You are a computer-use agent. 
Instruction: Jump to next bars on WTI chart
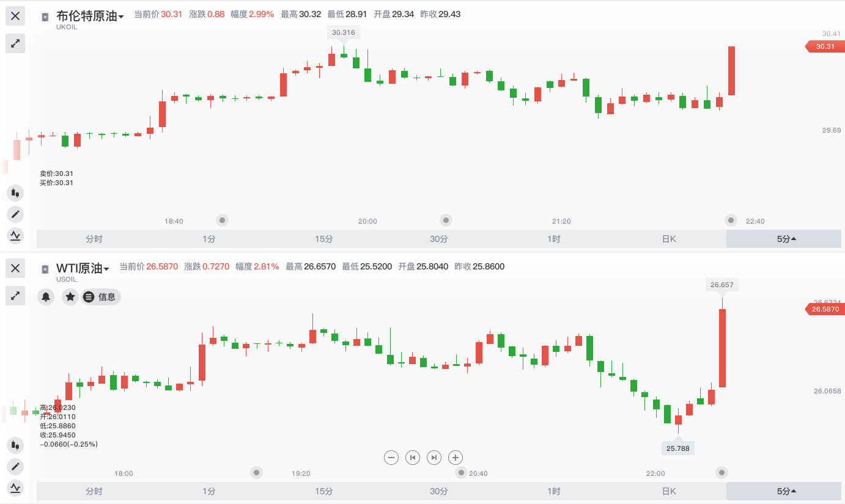pos(434,457)
